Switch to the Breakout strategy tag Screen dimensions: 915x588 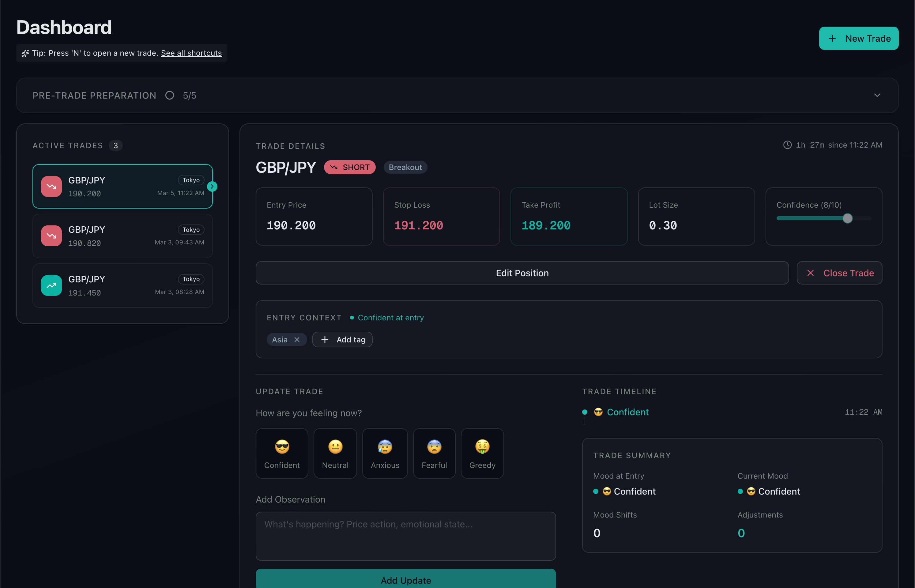[405, 167]
